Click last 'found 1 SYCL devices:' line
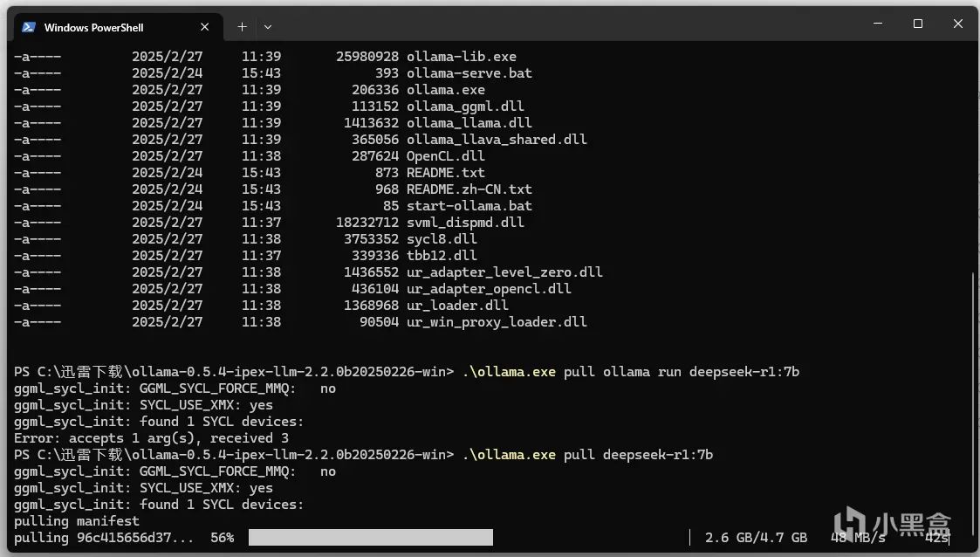 click(159, 504)
